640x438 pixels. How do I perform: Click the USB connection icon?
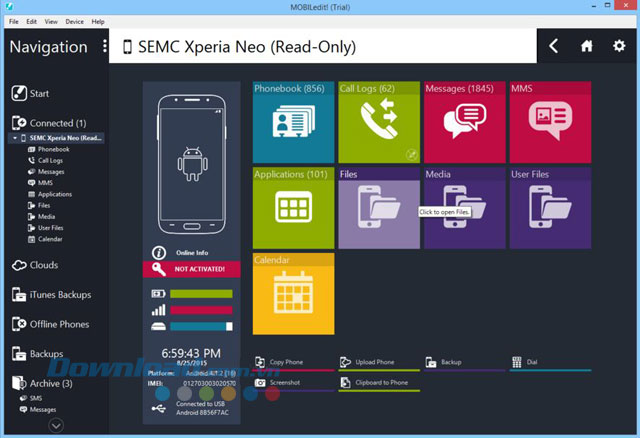[x=158, y=408]
